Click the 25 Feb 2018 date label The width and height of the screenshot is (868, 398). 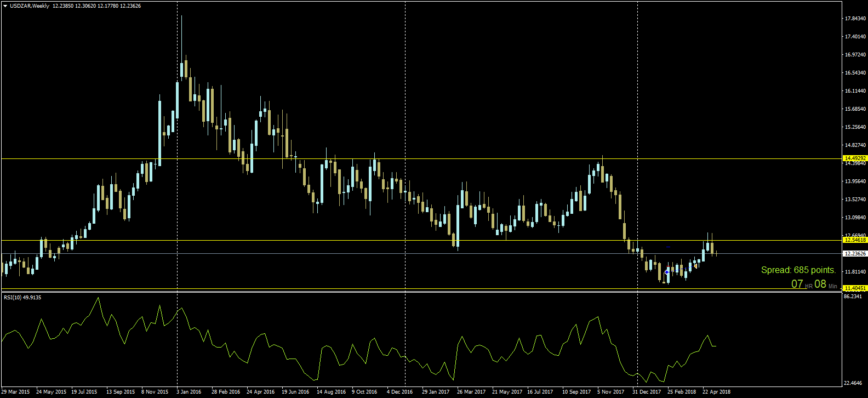pyautogui.click(x=682, y=392)
